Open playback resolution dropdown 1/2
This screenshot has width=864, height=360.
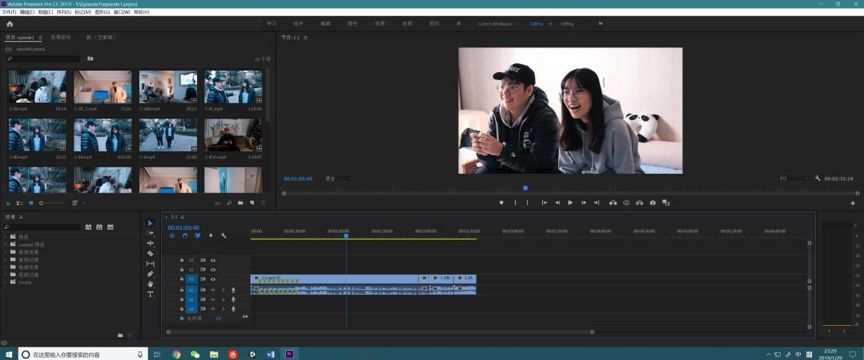point(794,179)
